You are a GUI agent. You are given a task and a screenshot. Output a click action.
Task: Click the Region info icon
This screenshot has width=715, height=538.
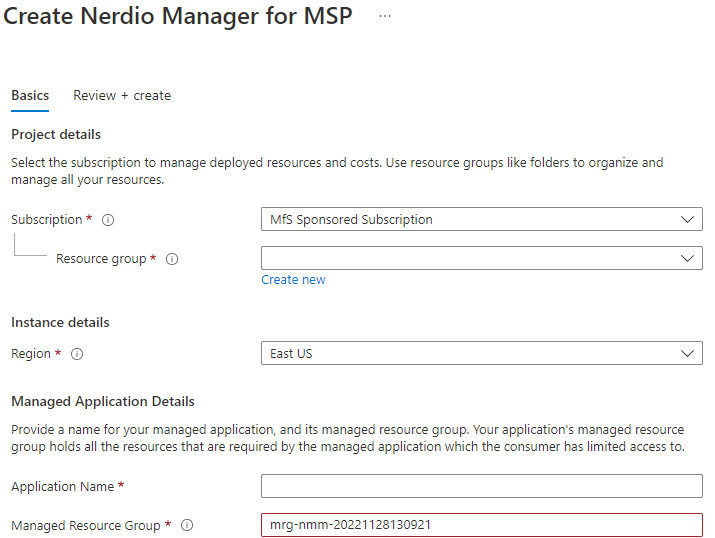tap(77, 354)
